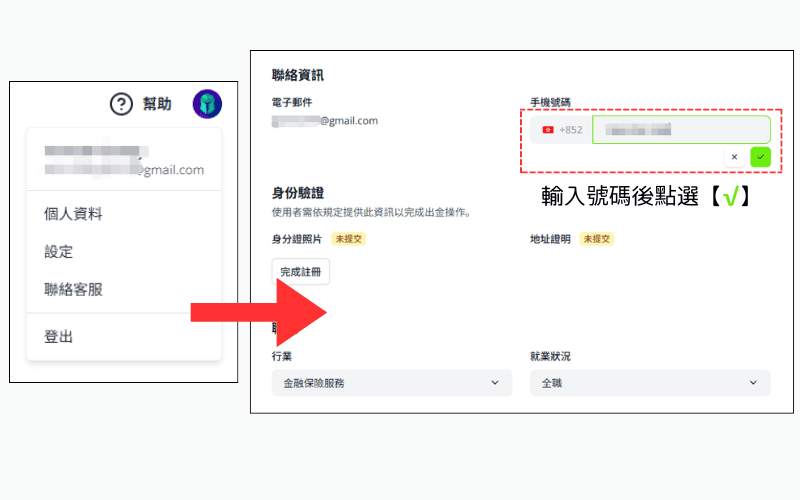Viewport: 800px width, 500px height.
Task: Open the 就業狀況 employment status dropdown
Action: [650, 383]
